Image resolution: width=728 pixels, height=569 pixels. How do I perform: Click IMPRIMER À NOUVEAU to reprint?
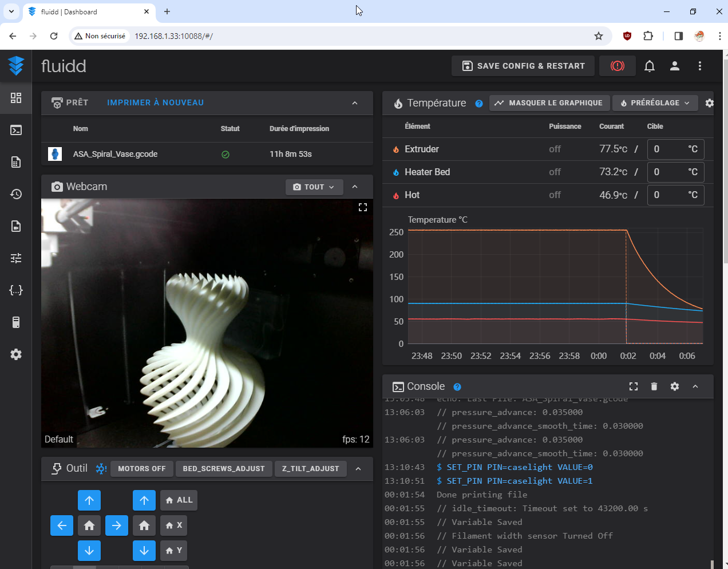[x=155, y=102]
